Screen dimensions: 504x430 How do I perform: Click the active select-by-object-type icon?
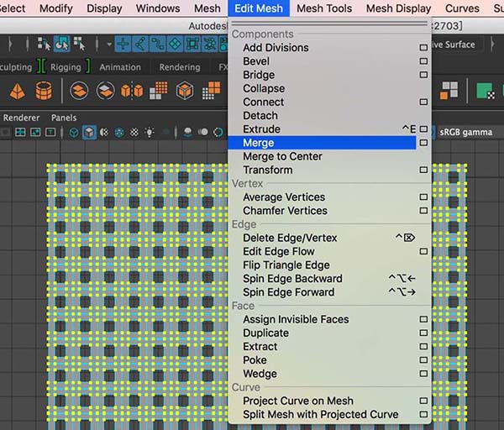[62, 44]
